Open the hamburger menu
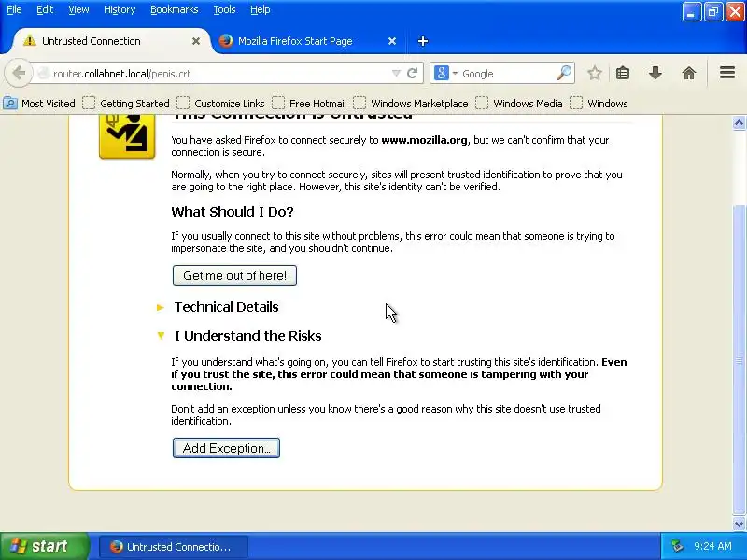 [x=727, y=73]
